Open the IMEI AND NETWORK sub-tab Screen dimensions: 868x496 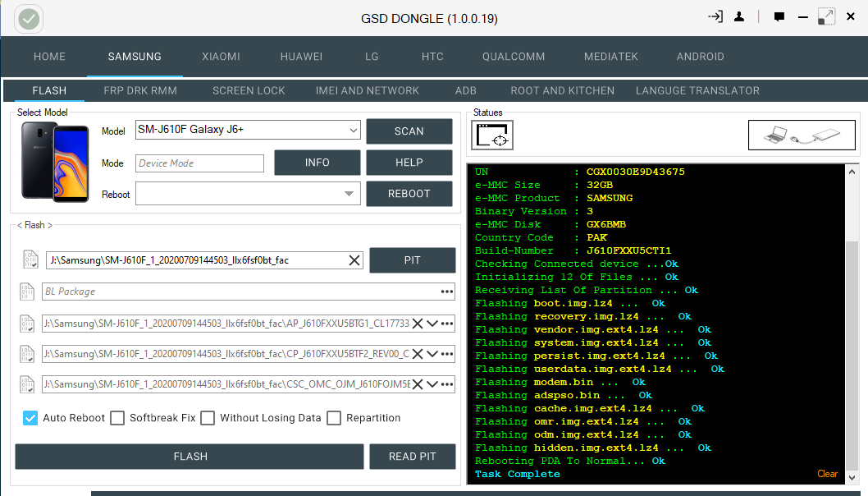coord(367,91)
